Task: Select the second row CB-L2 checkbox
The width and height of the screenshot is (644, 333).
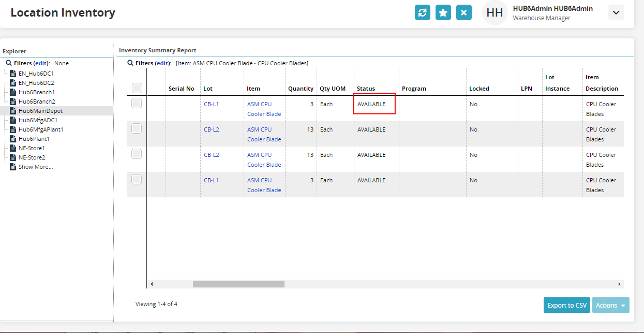Action: (x=137, y=129)
